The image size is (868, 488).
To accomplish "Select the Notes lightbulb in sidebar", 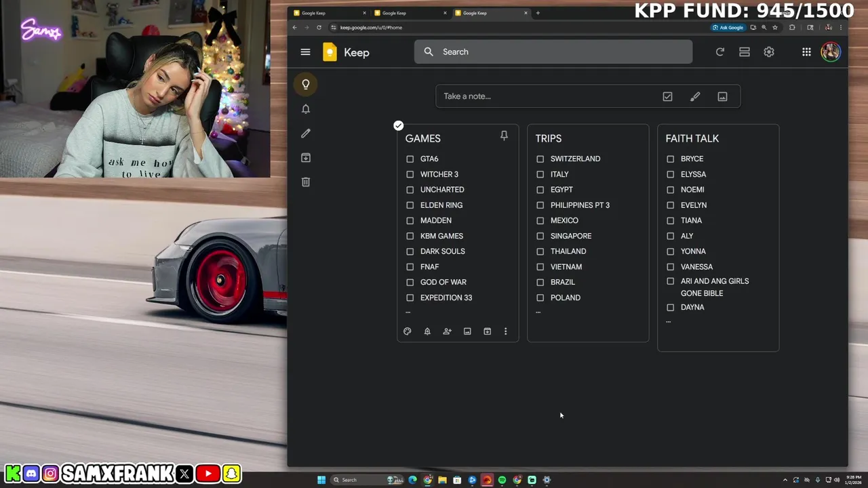I will tap(306, 84).
